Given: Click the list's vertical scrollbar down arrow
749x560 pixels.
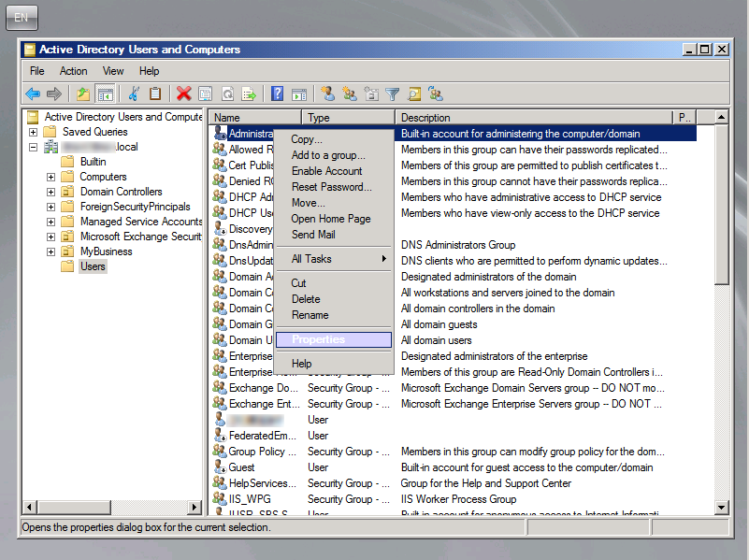Looking at the screenshot, I should [721, 508].
